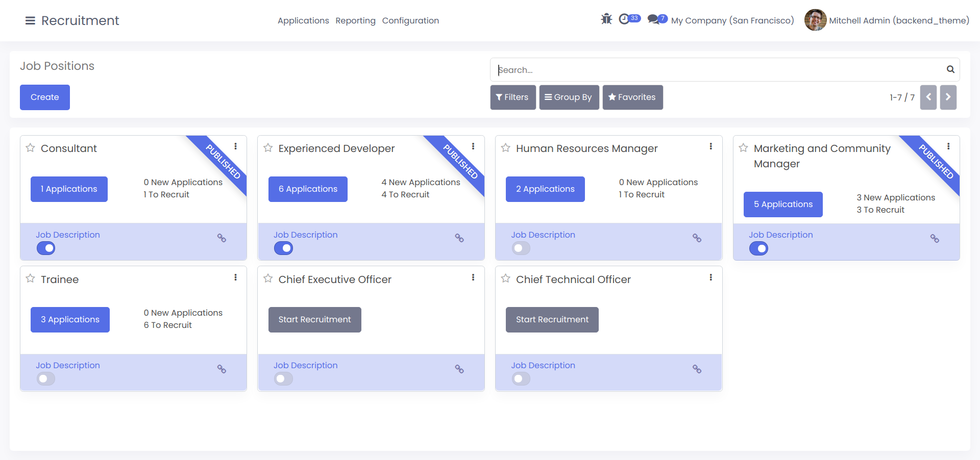Click the Create button
This screenshot has height=460, width=980.
click(45, 97)
